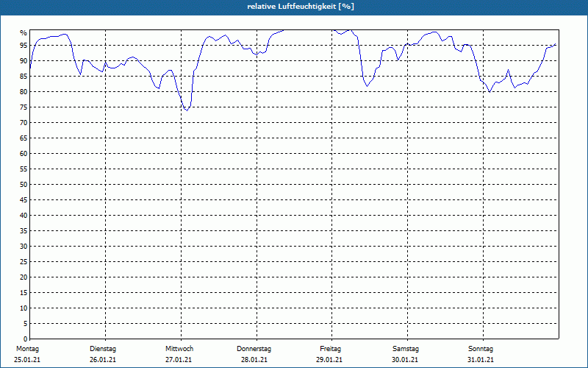Image resolution: width=588 pixels, height=368 pixels.
Task: Click the 'relative Luftfeuchtigkeit [%]' title
Action: point(301,7)
